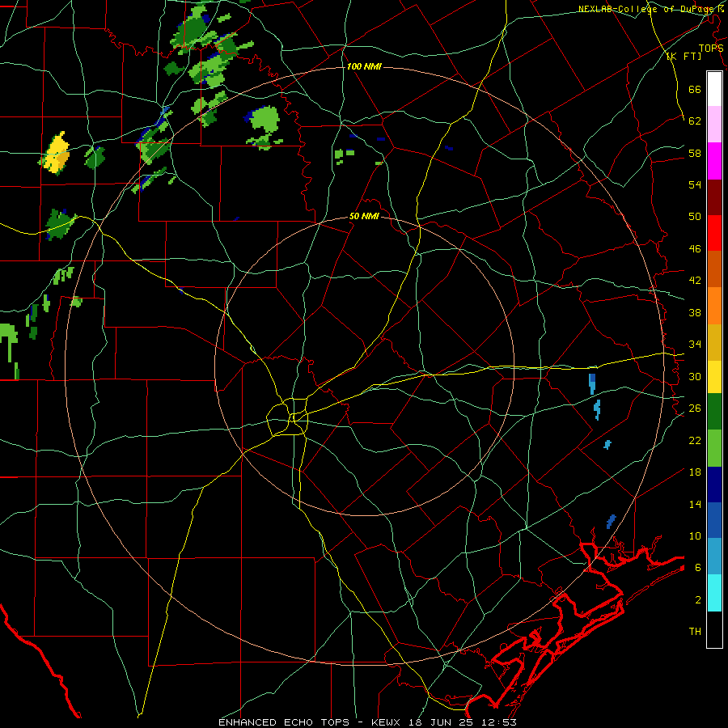Click the gold swatch in the color scale
Image resolution: width=728 pixels, height=728 pixels.
tap(714, 343)
